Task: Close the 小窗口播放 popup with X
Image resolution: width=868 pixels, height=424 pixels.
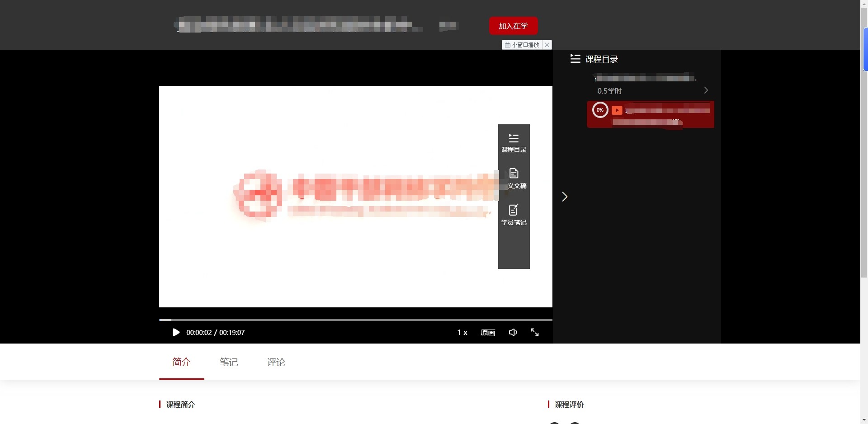Action: pos(547,45)
